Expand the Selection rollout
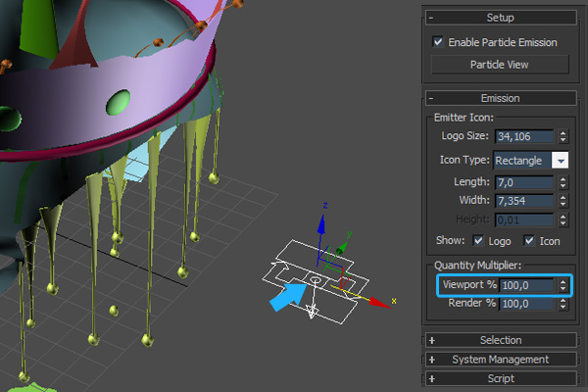This screenshot has height=392, width=588. tap(501, 340)
